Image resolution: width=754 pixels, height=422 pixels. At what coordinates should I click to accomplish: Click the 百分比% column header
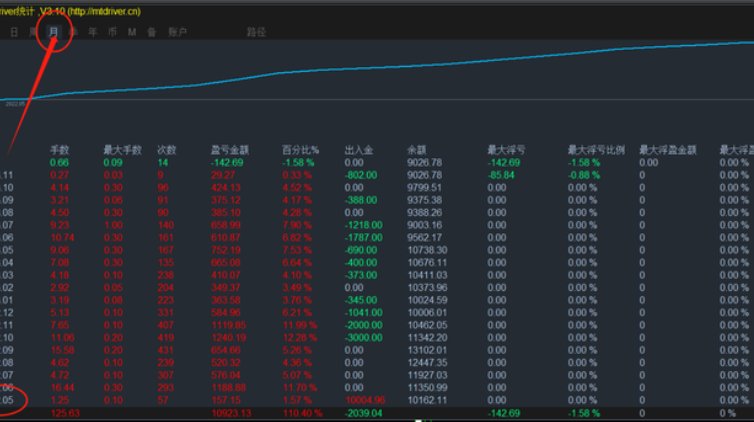click(301, 150)
